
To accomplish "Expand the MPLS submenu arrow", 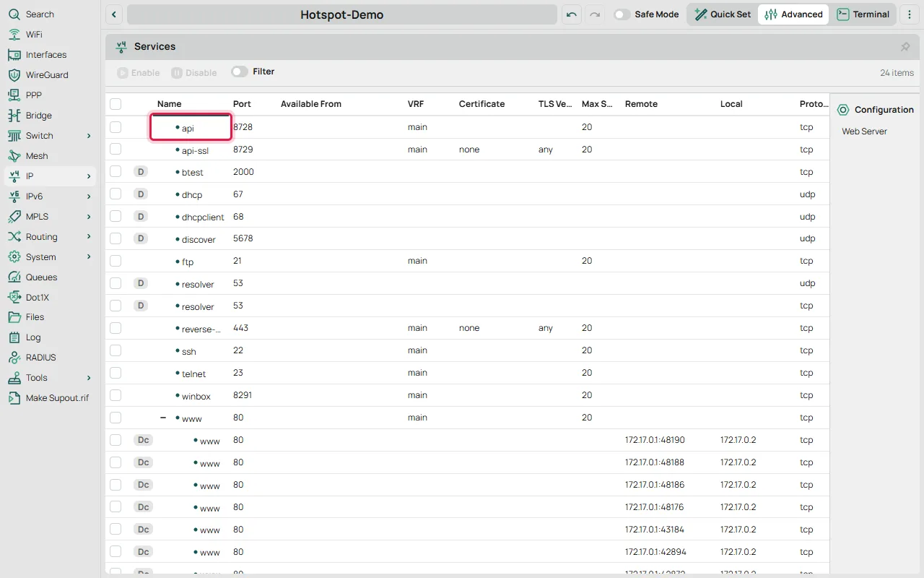I will [x=89, y=217].
